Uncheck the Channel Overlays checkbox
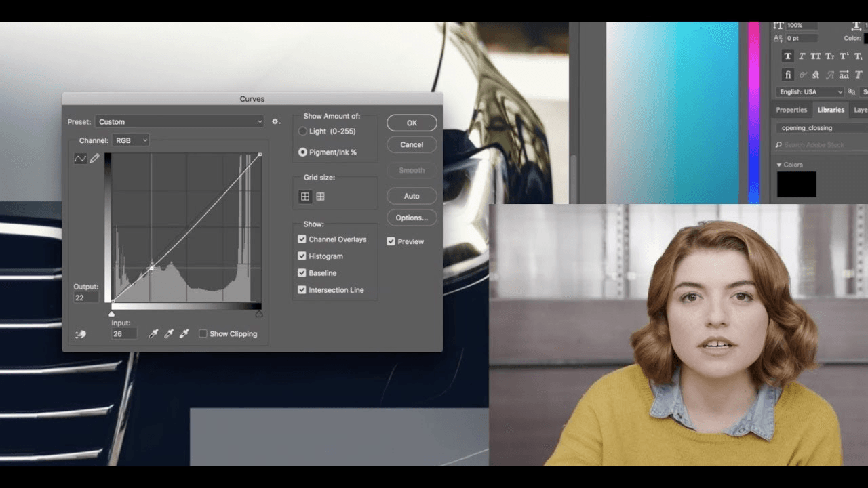The width and height of the screenshot is (868, 488). tap(302, 239)
